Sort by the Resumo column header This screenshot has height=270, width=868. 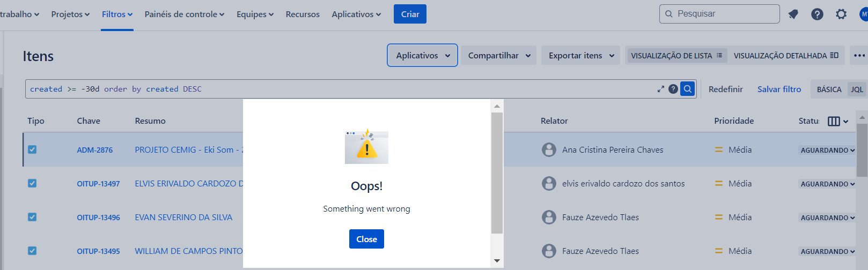point(150,121)
